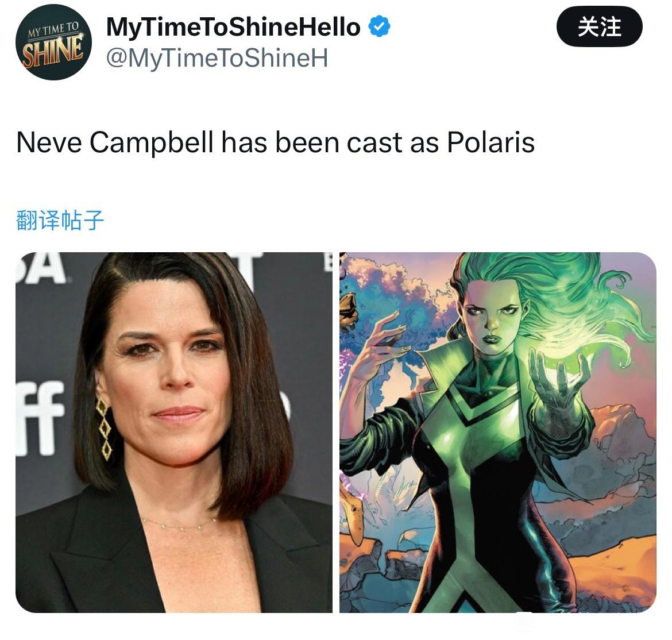Click the 翻译帖子 translate post link

(60, 221)
